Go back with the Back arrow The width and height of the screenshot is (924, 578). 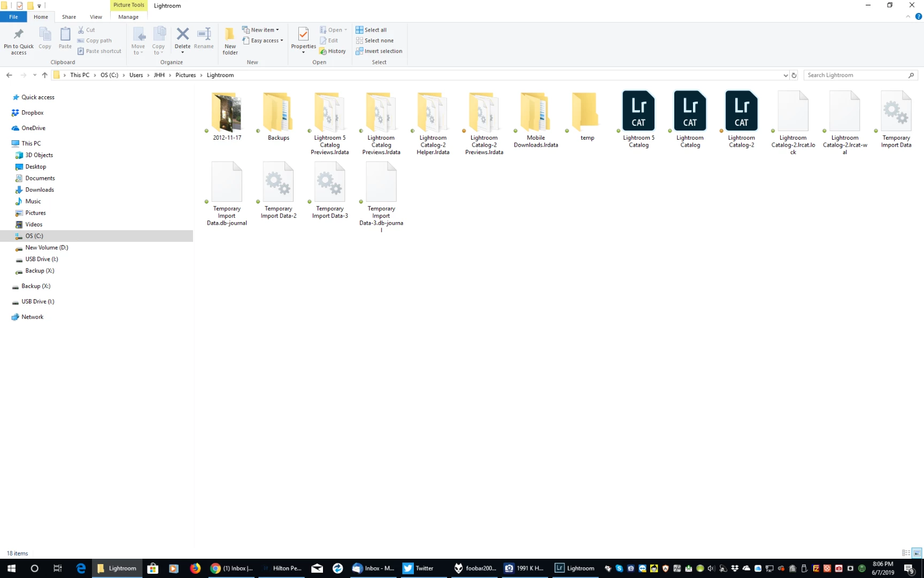(9, 75)
